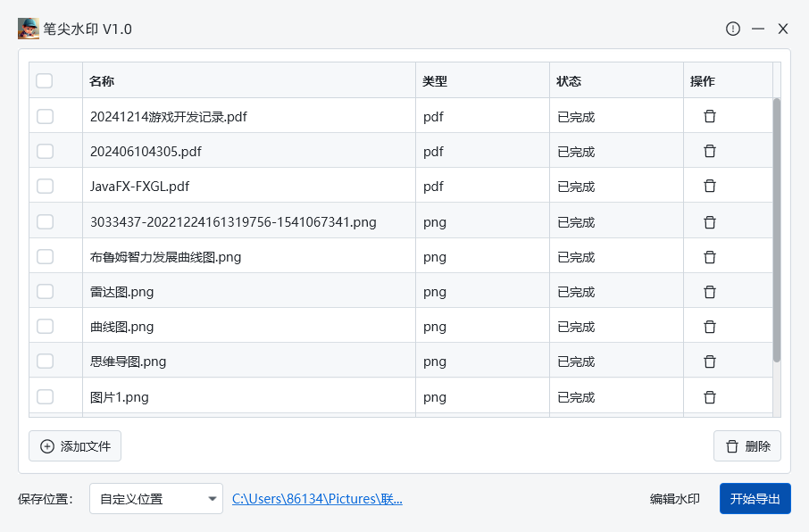Select checkbox for 雷达图.png
809x532 pixels.
coord(45,291)
